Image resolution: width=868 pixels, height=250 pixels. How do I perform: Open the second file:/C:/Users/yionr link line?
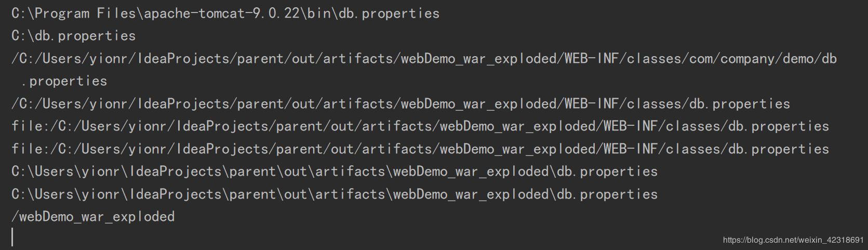click(x=420, y=149)
